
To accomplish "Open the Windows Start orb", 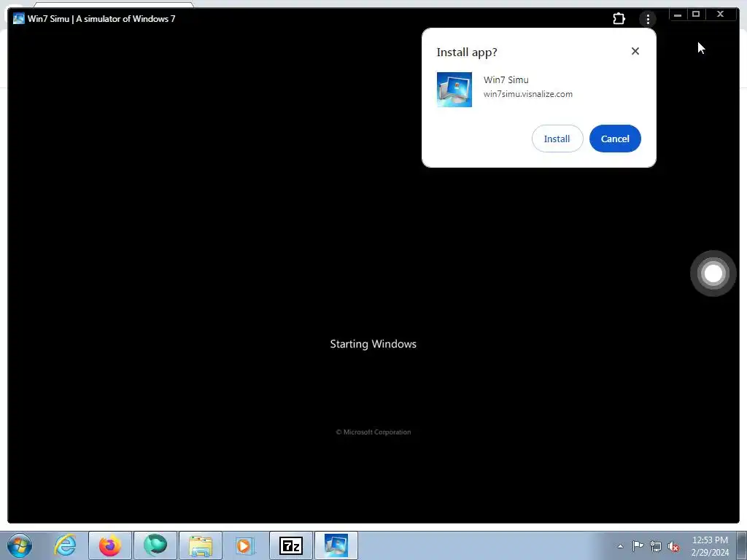I will pyautogui.click(x=20, y=545).
